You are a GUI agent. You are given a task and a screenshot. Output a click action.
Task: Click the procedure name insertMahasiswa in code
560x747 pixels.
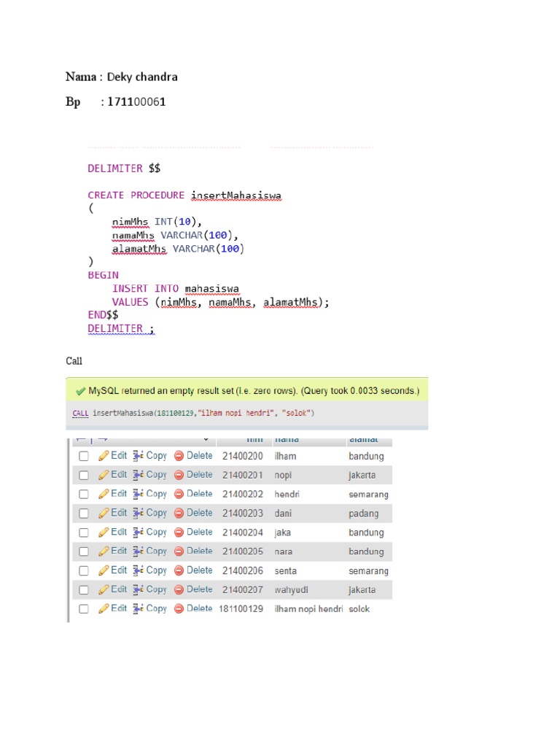tap(236, 196)
